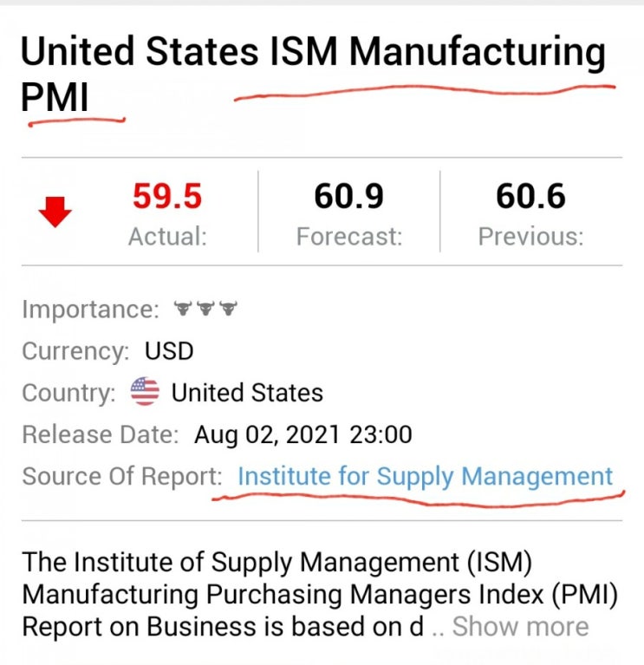Click the Forecast: label
The width and height of the screenshot is (644, 665).
[x=348, y=236]
